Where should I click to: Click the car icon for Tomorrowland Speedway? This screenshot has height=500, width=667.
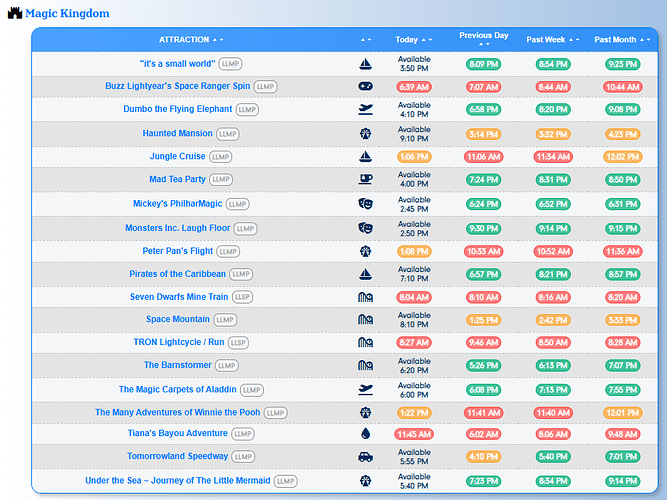[x=365, y=457]
